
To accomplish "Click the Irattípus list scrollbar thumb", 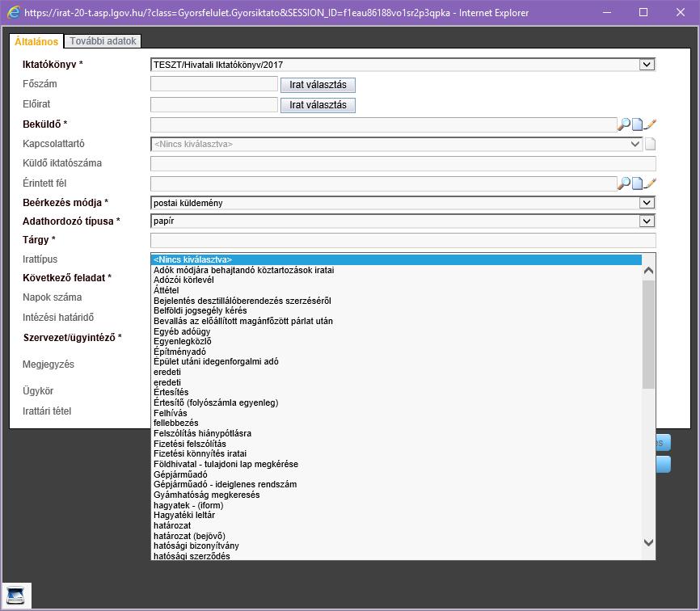I will point(648,335).
